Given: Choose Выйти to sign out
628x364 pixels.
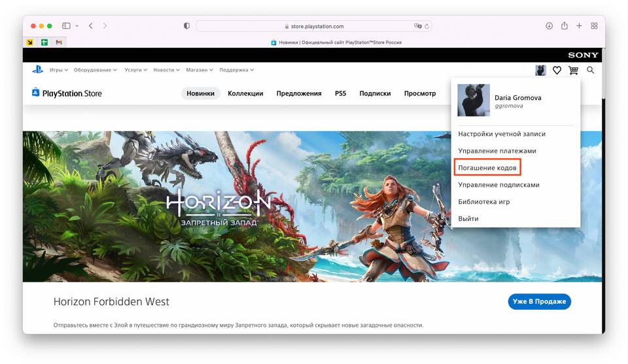Looking at the screenshot, I should pos(468,219).
